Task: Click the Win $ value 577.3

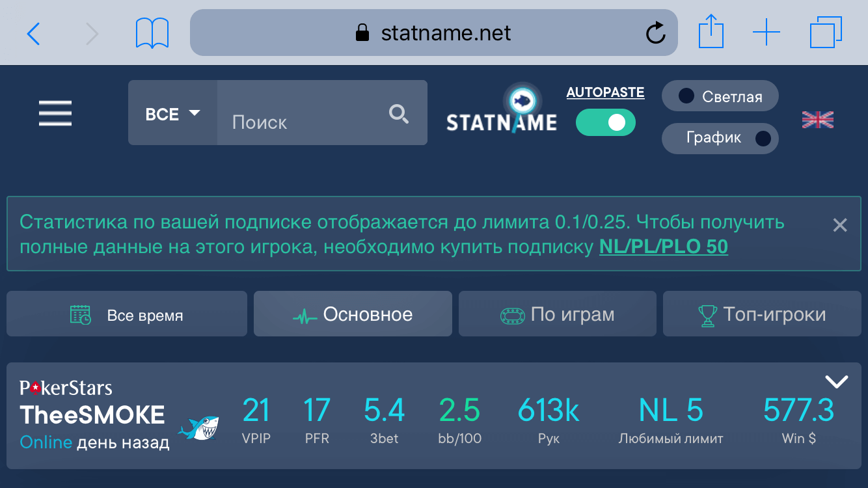Action: pyautogui.click(x=798, y=411)
